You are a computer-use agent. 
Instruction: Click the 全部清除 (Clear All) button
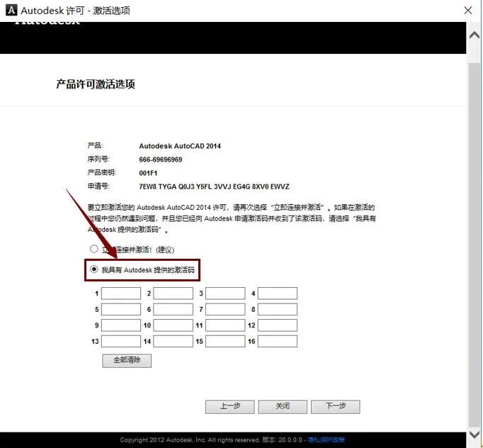[x=127, y=360]
